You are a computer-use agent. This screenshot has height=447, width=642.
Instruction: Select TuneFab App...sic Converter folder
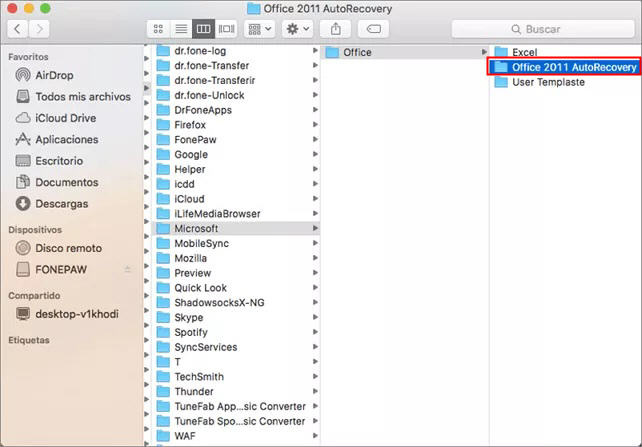pyautogui.click(x=236, y=406)
